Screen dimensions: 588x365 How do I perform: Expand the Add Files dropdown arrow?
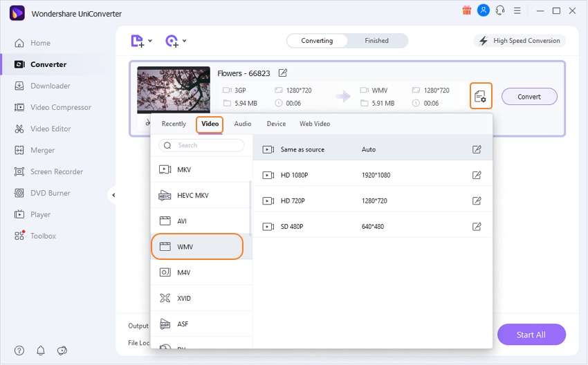coord(150,41)
